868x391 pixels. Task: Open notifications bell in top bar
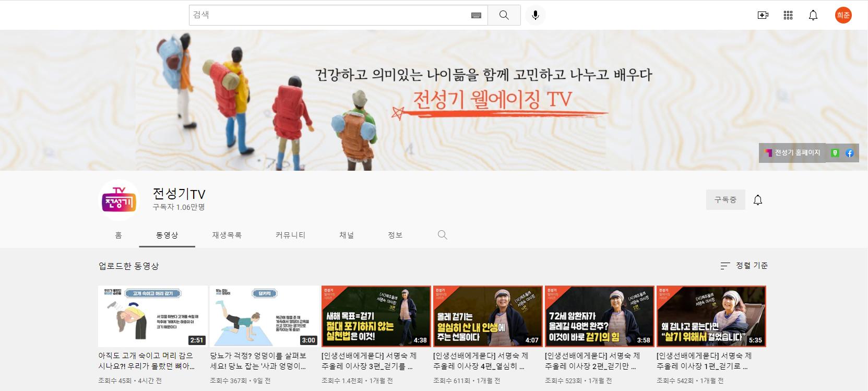(x=813, y=15)
